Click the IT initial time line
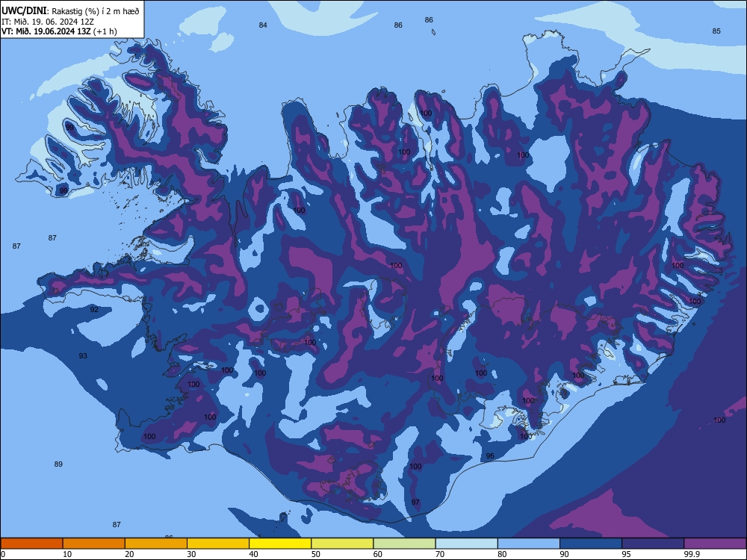This screenshot has width=747, height=560. click(x=48, y=22)
